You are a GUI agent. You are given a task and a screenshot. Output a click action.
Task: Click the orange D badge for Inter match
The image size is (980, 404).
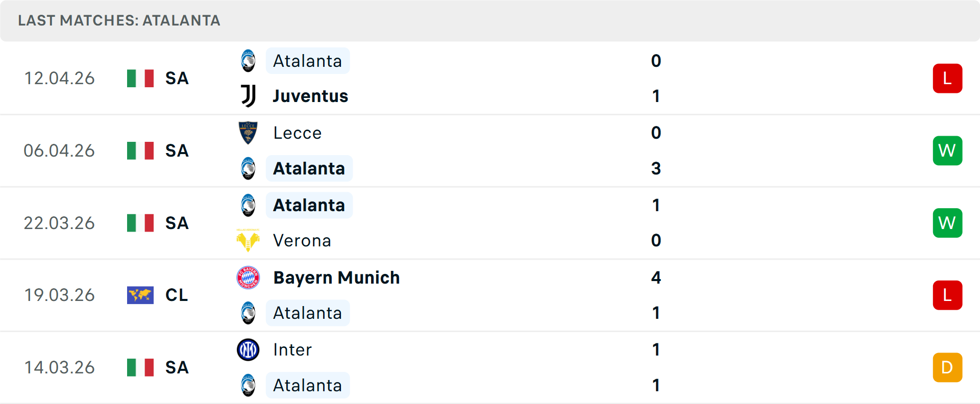pyautogui.click(x=947, y=368)
